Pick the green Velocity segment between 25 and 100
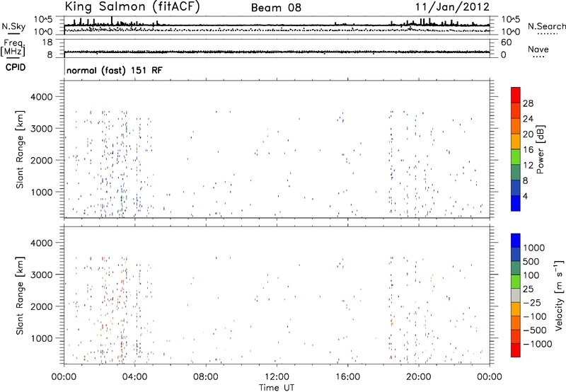566x392 pixels. 516,282
